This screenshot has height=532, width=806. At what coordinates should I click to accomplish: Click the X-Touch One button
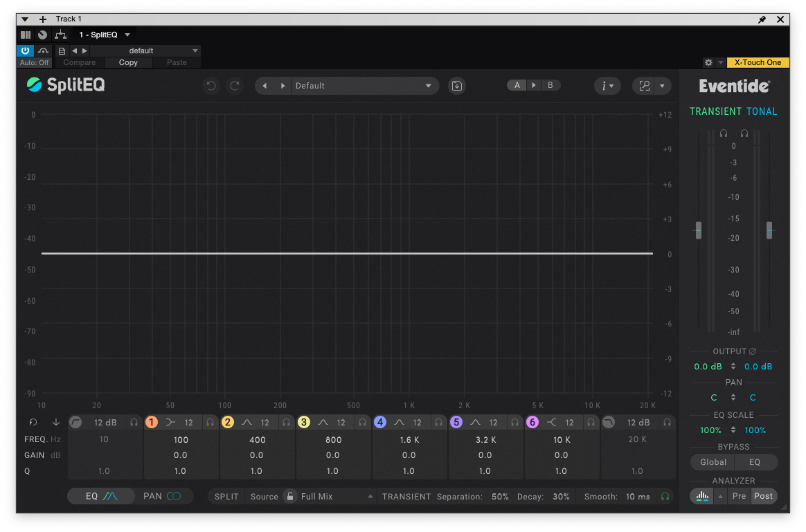[758, 62]
